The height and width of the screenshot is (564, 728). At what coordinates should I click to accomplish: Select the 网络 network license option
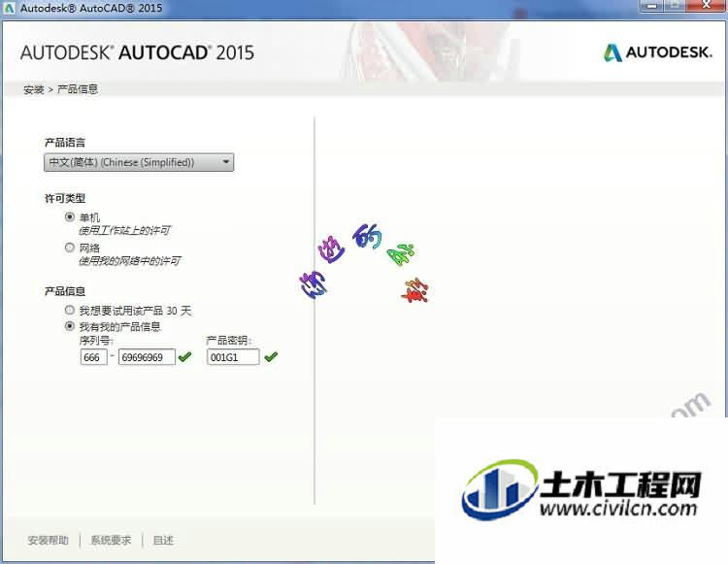(x=70, y=248)
